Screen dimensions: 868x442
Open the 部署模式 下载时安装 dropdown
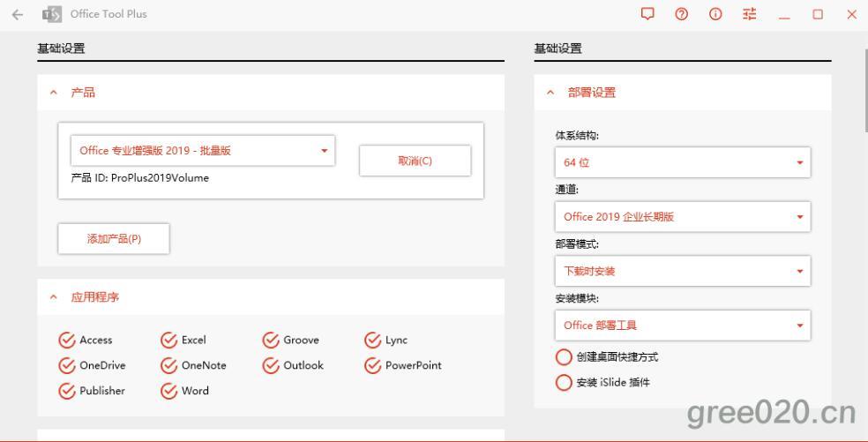682,271
